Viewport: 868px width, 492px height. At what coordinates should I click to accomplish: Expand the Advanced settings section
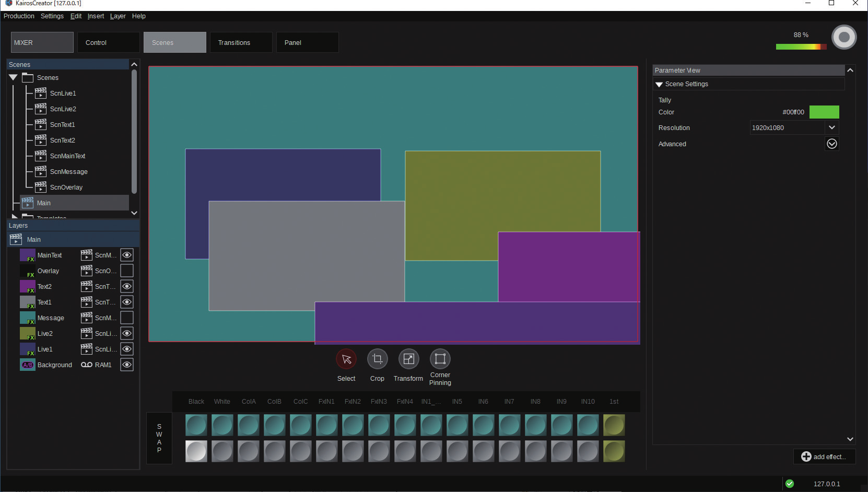point(831,144)
